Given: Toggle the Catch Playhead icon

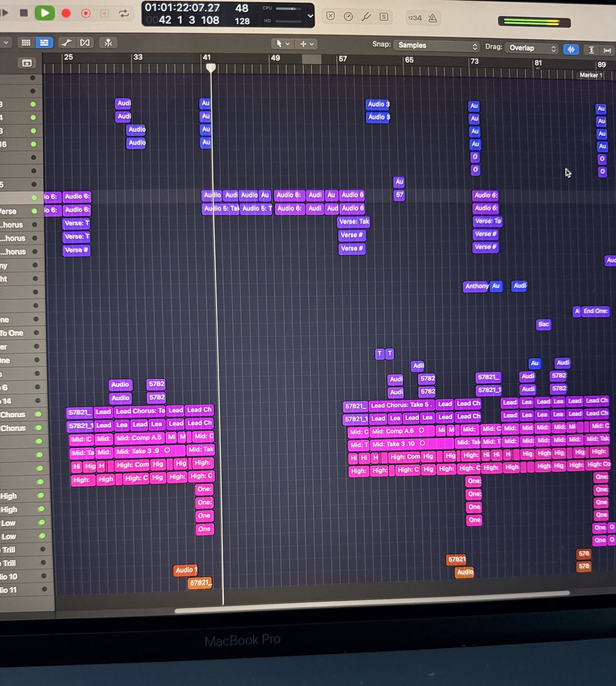Looking at the screenshot, I should point(108,43).
